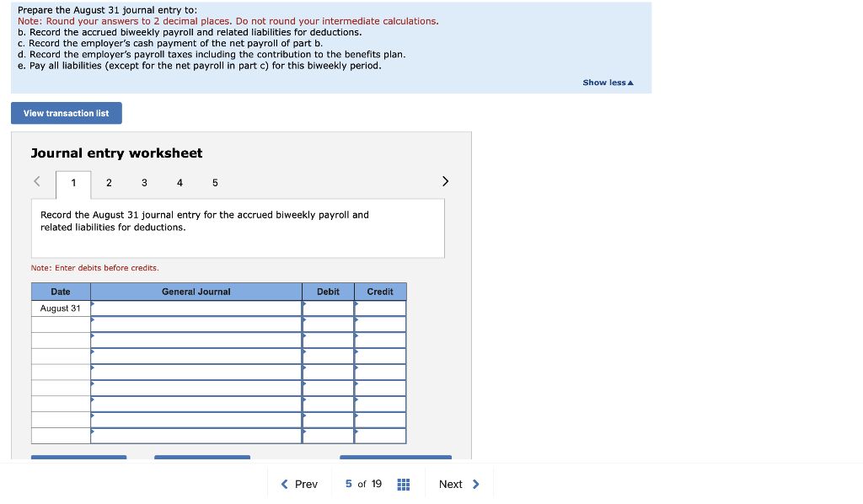Click the Credit column header
This screenshot has height=504, width=863.
(380, 292)
